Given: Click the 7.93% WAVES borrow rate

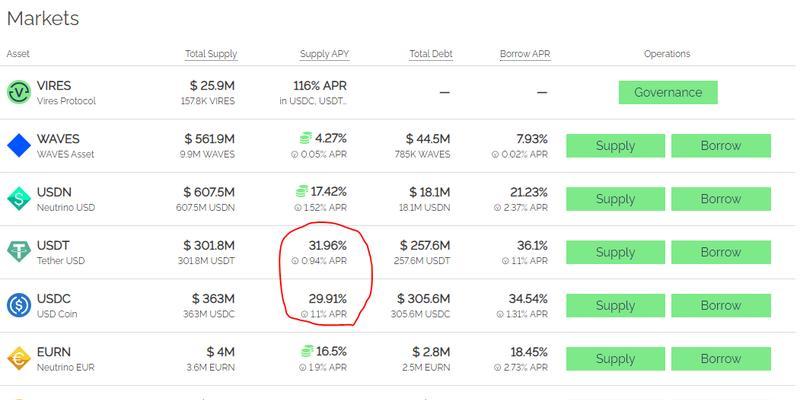Looking at the screenshot, I should (532, 139).
